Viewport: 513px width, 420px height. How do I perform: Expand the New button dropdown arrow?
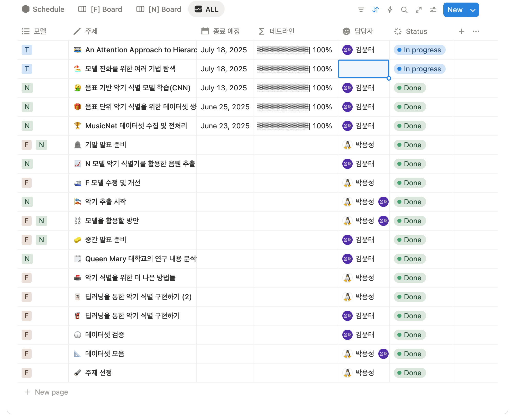pos(473,10)
